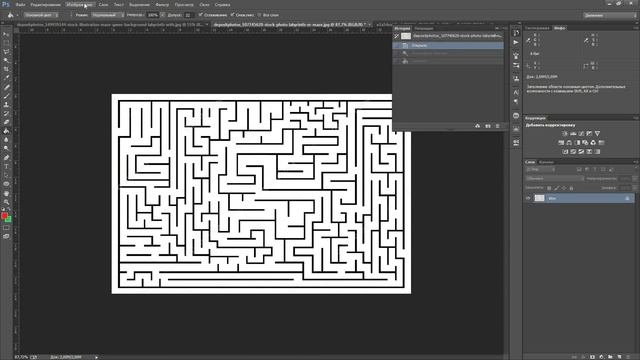Open fill source dropdown Основной цвет
The height and width of the screenshot is (360, 640).
click(41, 15)
